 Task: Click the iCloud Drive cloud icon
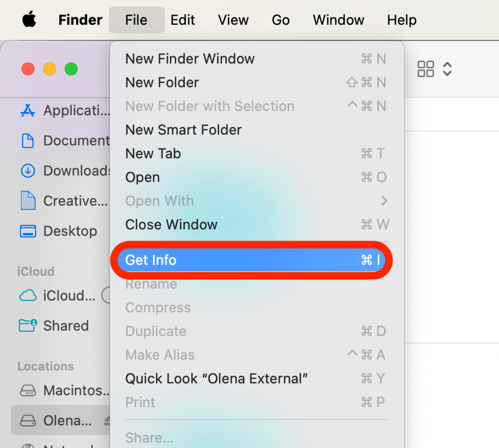pyautogui.click(x=28, y=296)
